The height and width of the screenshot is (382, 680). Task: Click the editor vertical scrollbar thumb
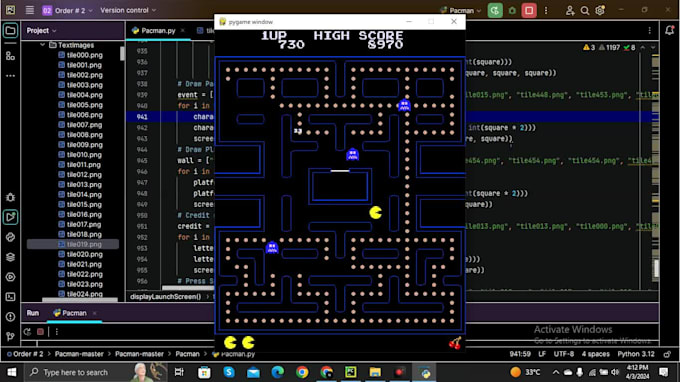[656, 268]
